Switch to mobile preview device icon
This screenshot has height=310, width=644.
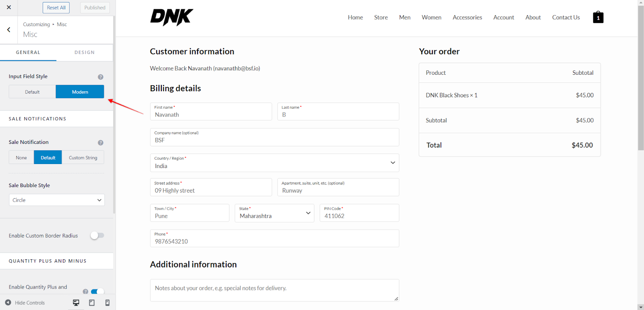107,303
